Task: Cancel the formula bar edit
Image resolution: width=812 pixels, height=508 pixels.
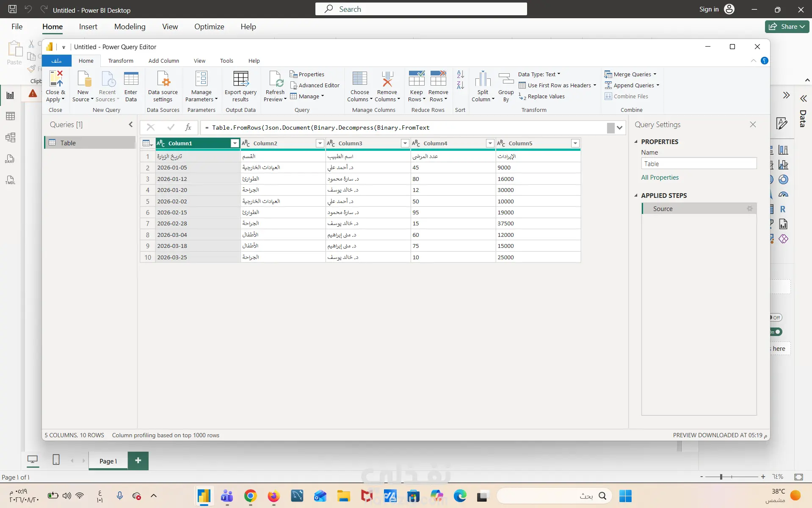Action: 151,127
